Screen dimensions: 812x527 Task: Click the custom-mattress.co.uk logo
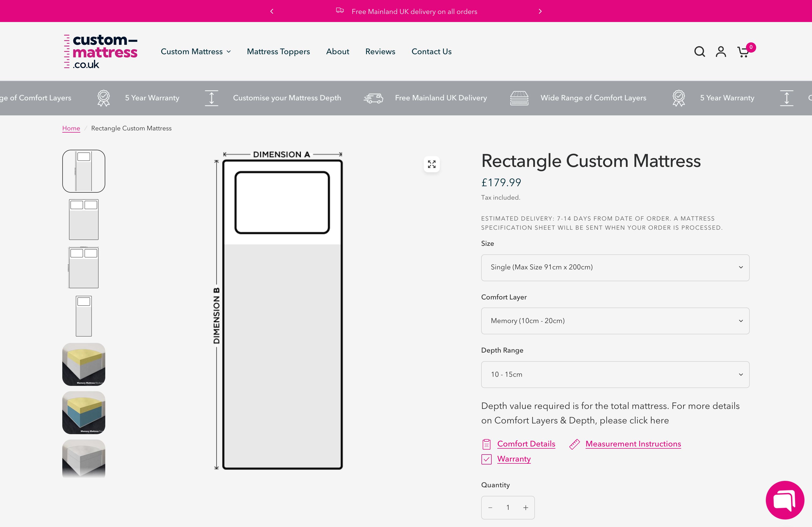pyautogui.click(x=100, y=51)
